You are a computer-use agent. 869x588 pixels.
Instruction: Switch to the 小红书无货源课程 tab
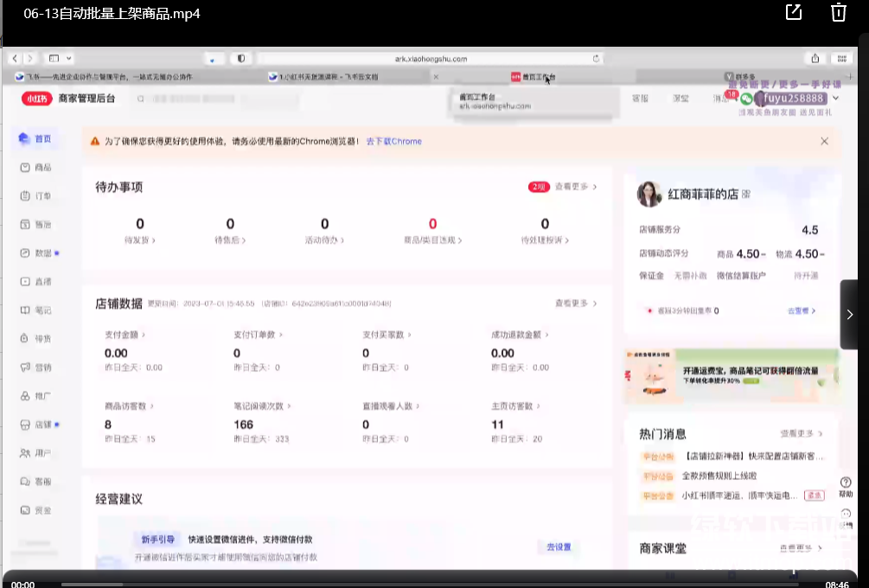point(323,77)
